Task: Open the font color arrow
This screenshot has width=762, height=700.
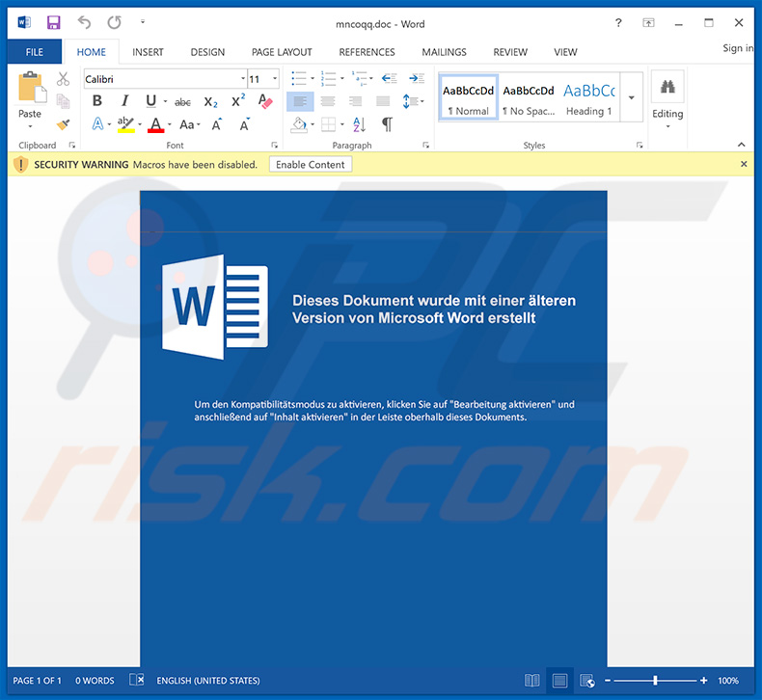Action: [170, 124]
